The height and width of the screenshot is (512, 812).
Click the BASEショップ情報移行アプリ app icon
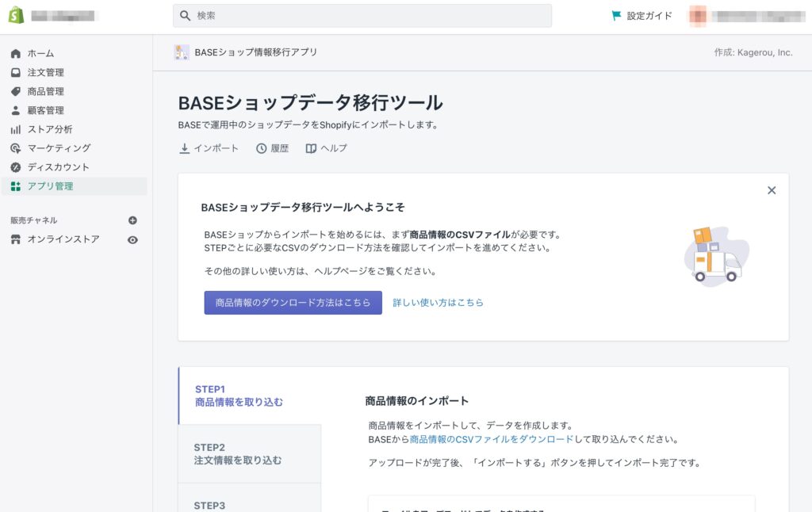(x=182, y=52)
